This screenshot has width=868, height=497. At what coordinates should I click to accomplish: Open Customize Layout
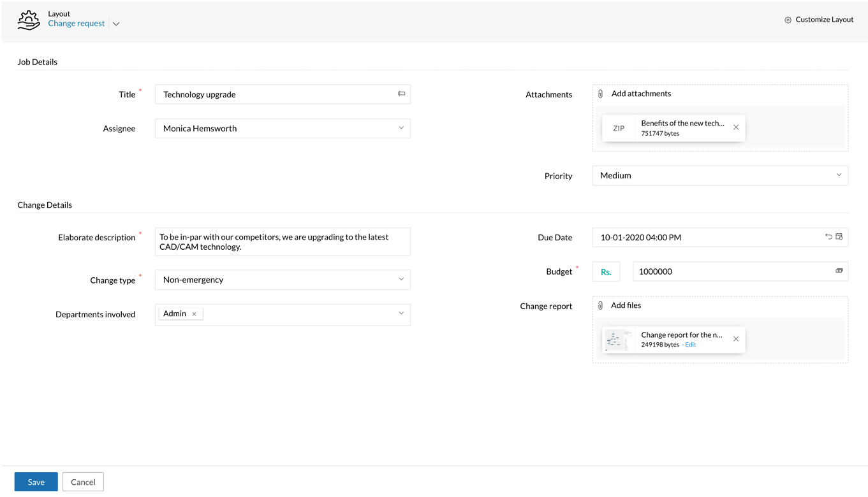824,20
